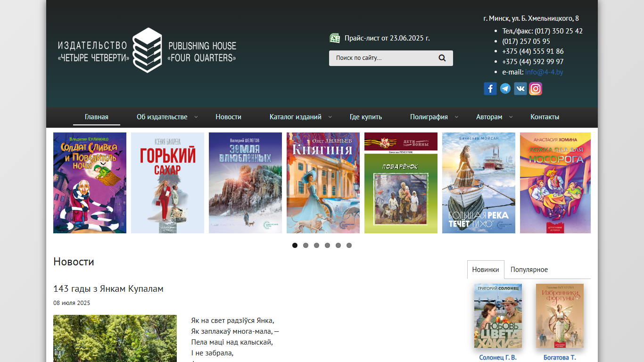
Task: Click the phone number +375 (44) 592 99 97
Action: pos(533,62)
